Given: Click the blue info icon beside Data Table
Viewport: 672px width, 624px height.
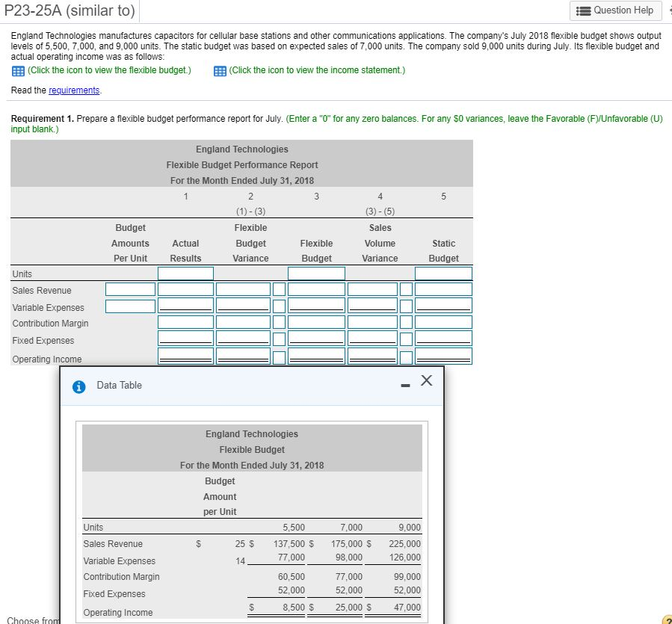Looking at the screenshot, I should click(x=78, y=387).
